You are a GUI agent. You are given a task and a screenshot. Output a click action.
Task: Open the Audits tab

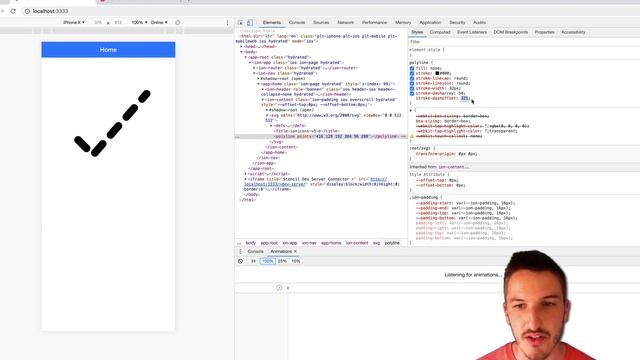click(x=479, y=22)
